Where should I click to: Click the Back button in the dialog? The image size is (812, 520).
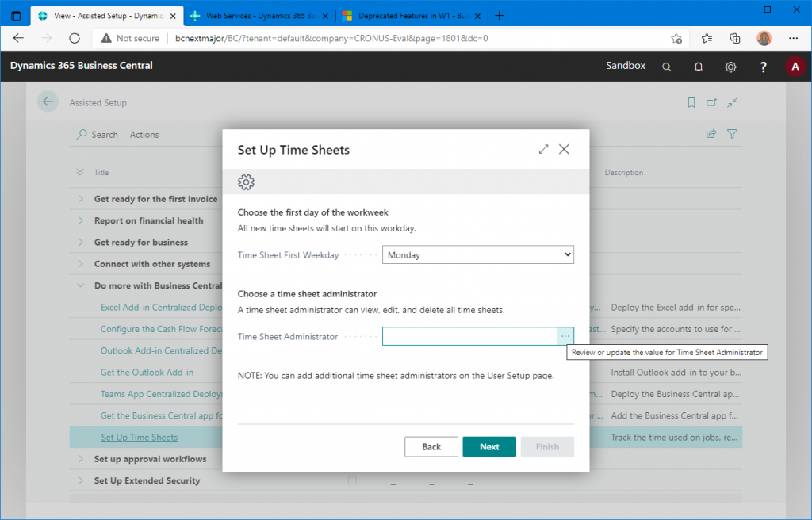[x=431, y=447]
